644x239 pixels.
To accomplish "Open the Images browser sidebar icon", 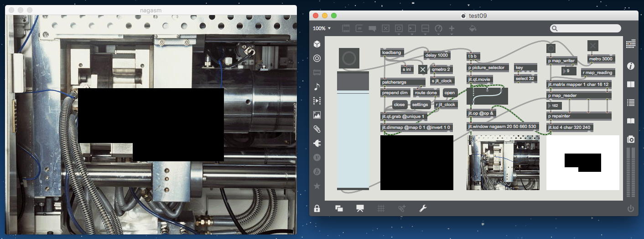I will tap(317, 115).
